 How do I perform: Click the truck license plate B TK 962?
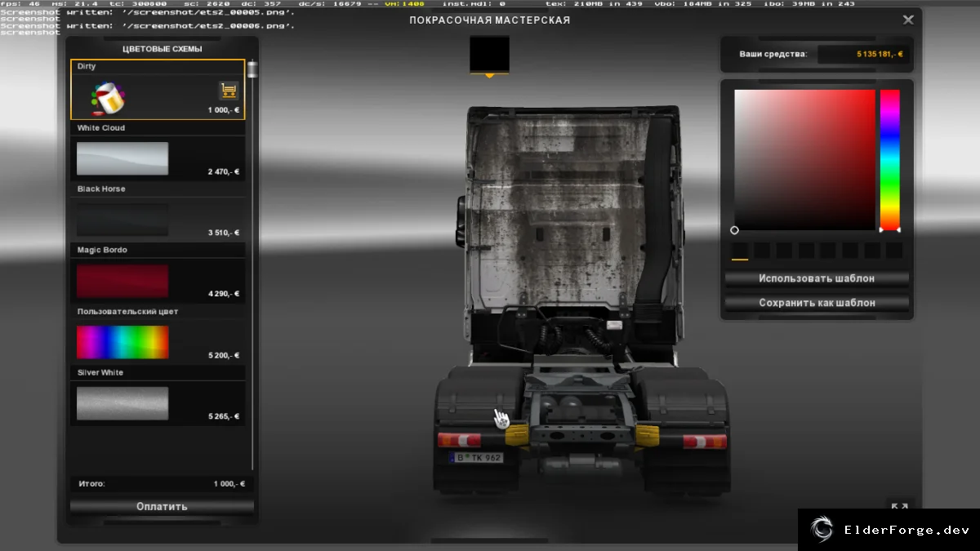[x=476, y=458]
